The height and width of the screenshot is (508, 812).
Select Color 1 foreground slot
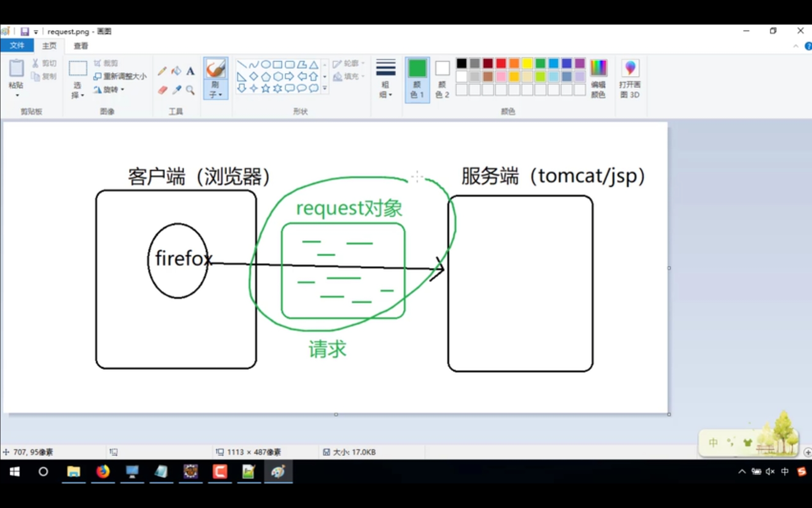[x=417, y=79]
